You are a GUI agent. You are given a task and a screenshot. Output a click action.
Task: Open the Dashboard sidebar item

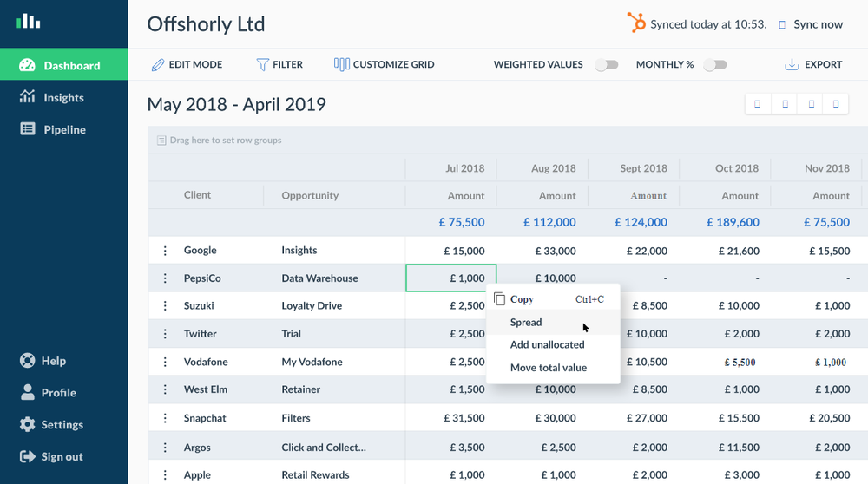63,65
